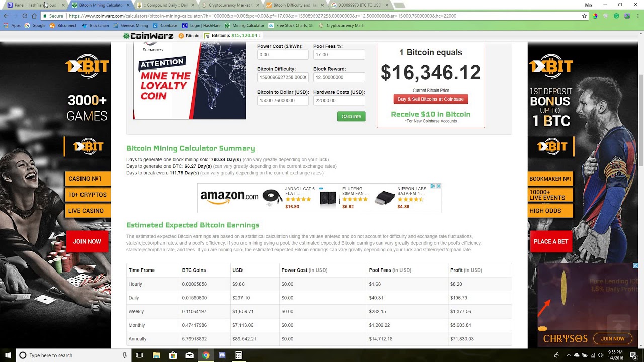Click LIVE CASINO on left banner

[x=88, y=211]
